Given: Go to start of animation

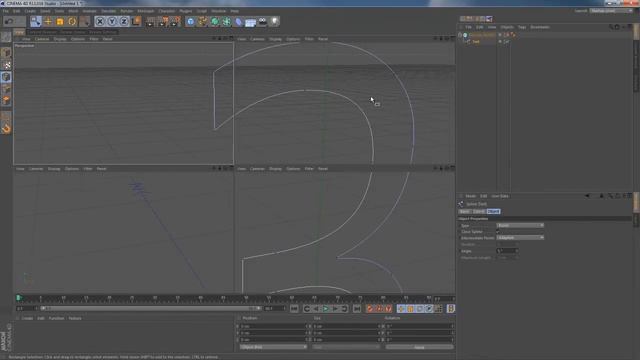Looking at the screenshot, I should (294, 309).
